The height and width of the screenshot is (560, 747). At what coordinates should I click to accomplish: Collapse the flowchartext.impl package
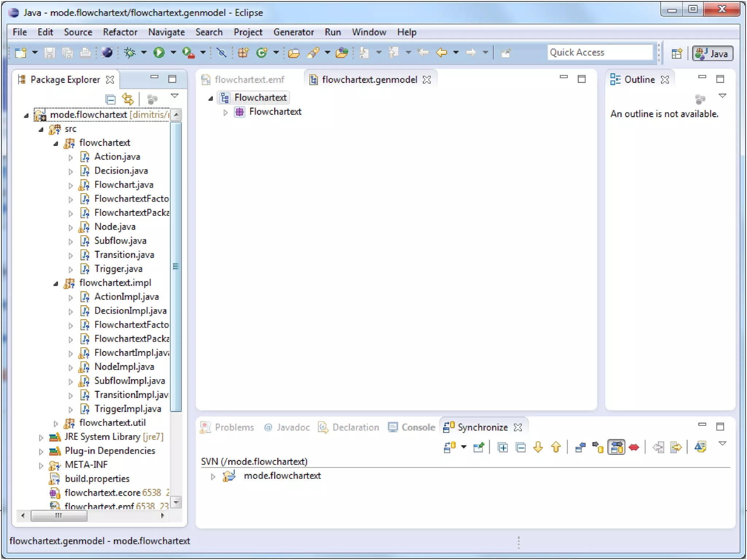[55, 283]
